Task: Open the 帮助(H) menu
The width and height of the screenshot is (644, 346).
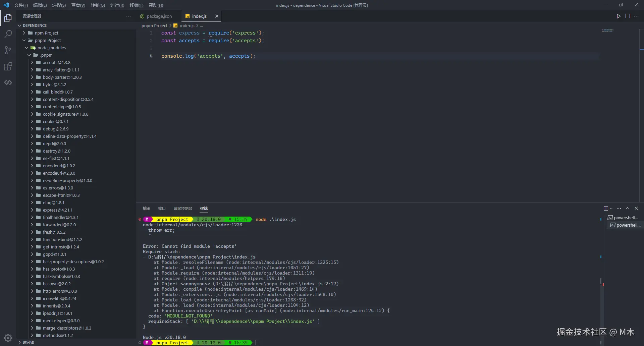Action: pyautogui.click(x=156, y=5)
